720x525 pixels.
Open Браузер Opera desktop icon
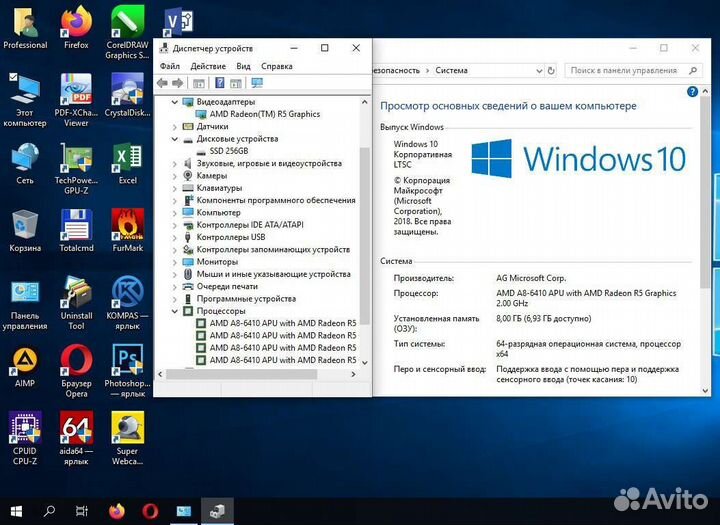[x=76, y=370]
